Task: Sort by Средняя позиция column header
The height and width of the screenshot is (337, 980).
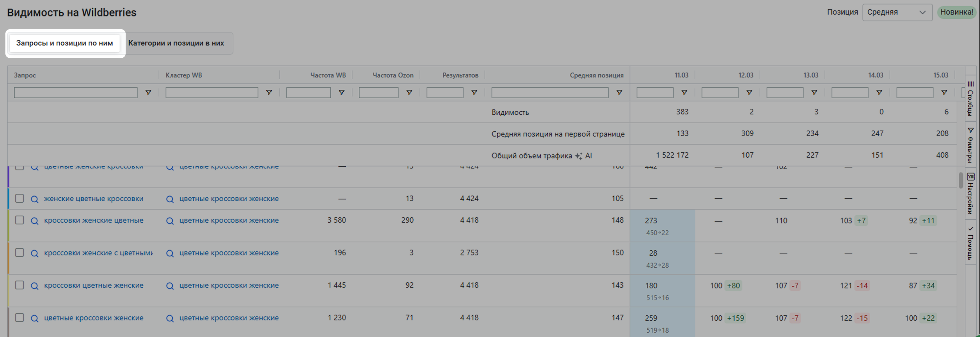Action: coord(596,75)
